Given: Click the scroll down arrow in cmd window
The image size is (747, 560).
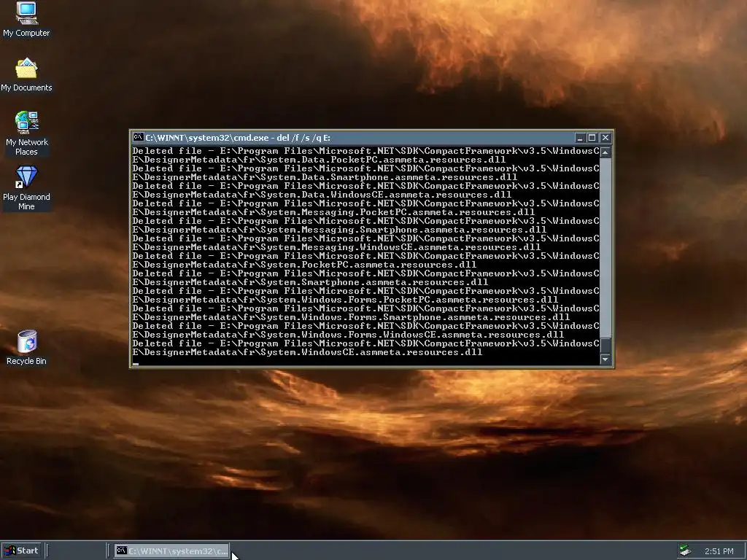Looking at the screenshot, I should coord(605,359).
